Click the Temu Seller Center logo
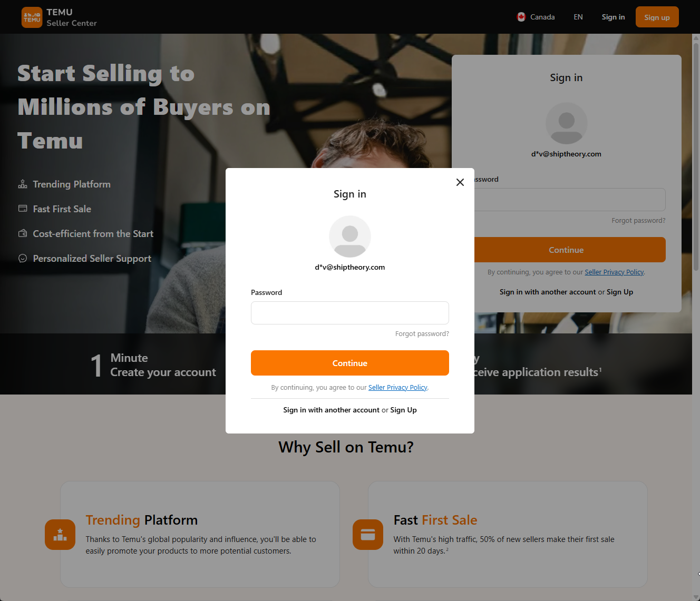This screenshot has width=700, height=601. click(x=59, y=17)
